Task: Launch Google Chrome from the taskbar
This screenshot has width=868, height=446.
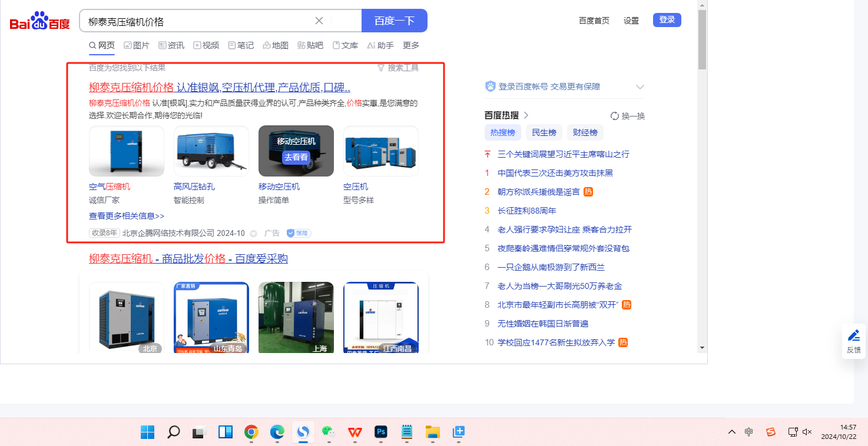Action: coord(251,432)
